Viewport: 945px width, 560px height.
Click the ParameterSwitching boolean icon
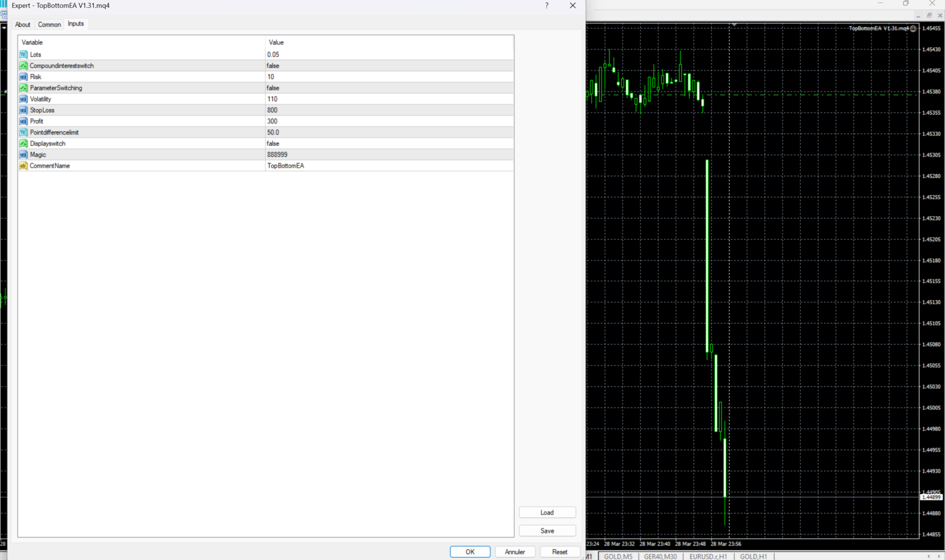point(23,88)
